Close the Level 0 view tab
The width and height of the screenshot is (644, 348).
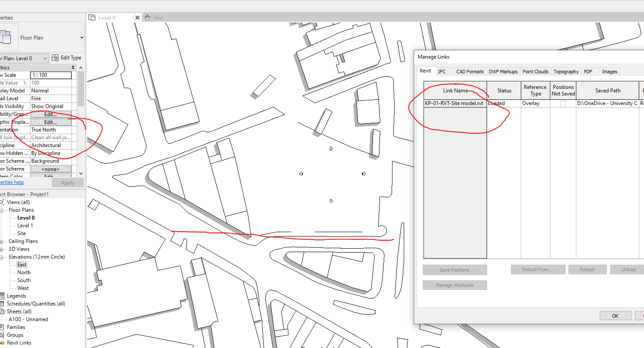137,18
